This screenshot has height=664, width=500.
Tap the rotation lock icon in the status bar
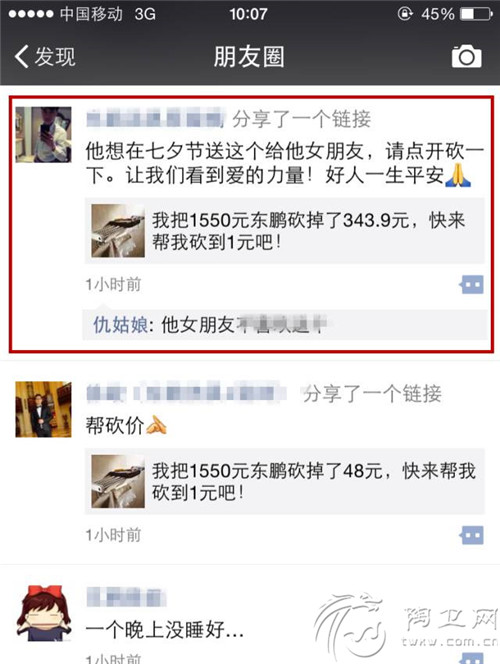pyautogui.click(x=405, y=14)
